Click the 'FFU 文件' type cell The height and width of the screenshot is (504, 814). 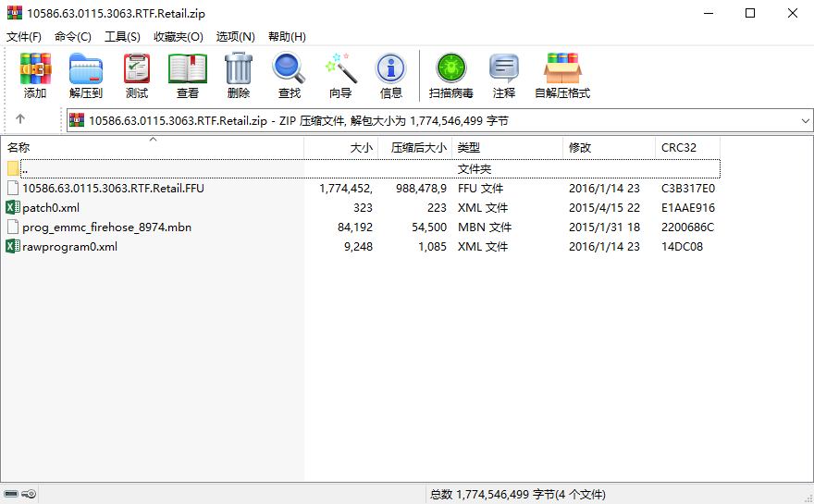point(480,188)
